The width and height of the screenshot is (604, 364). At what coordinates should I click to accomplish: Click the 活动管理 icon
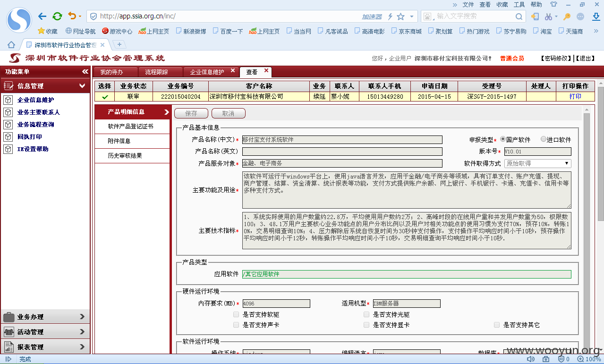pos(9,332)
